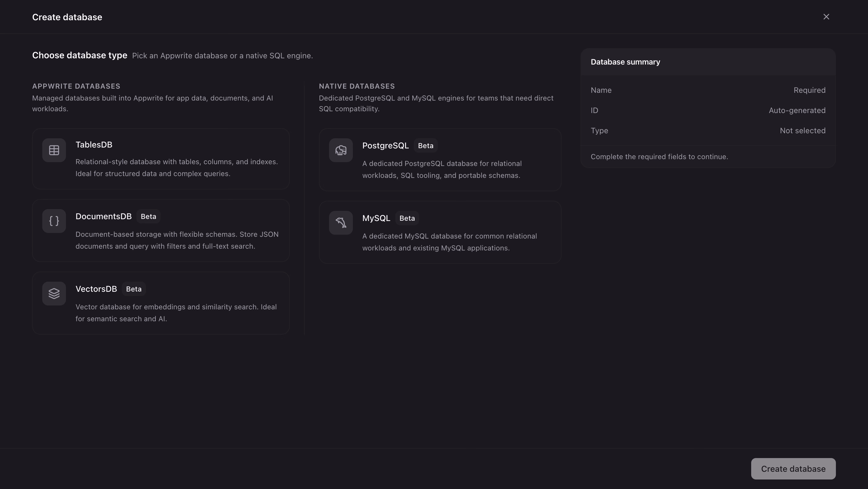Click the 'NATIVE DATABASES' section heading
Viewport: 868px width, 489px height.
pyautogui.click(x=357, y=86)
